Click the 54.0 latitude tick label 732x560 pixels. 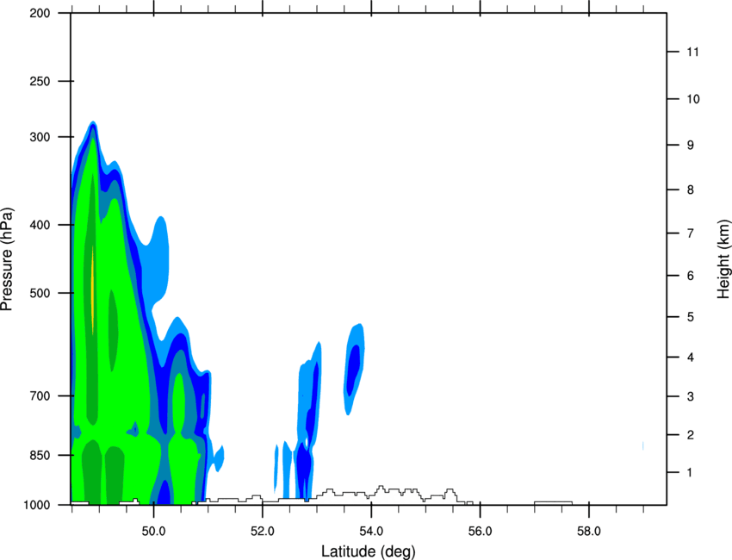[371, 532]
